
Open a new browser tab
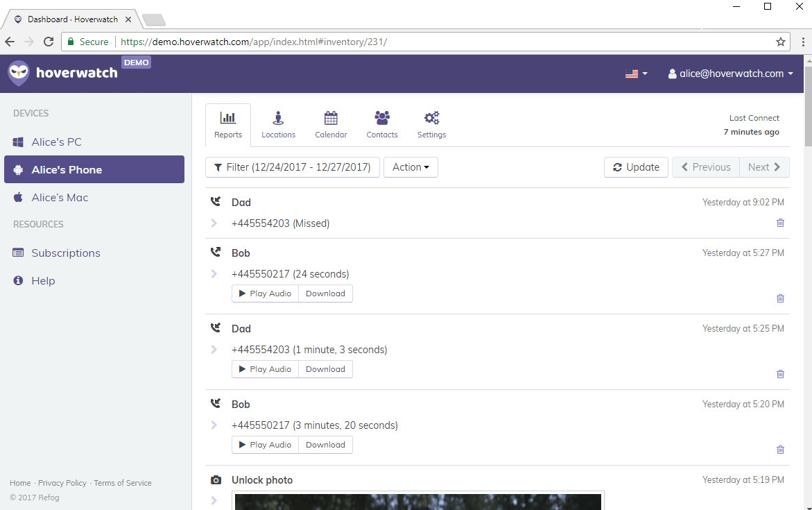click(154, 20)
